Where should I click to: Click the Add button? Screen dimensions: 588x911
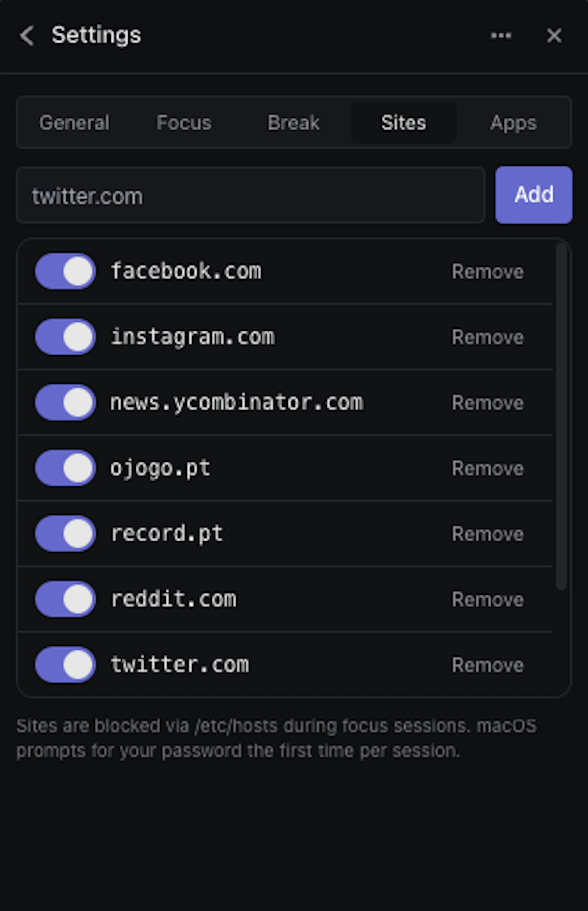[x=534, y=195]
